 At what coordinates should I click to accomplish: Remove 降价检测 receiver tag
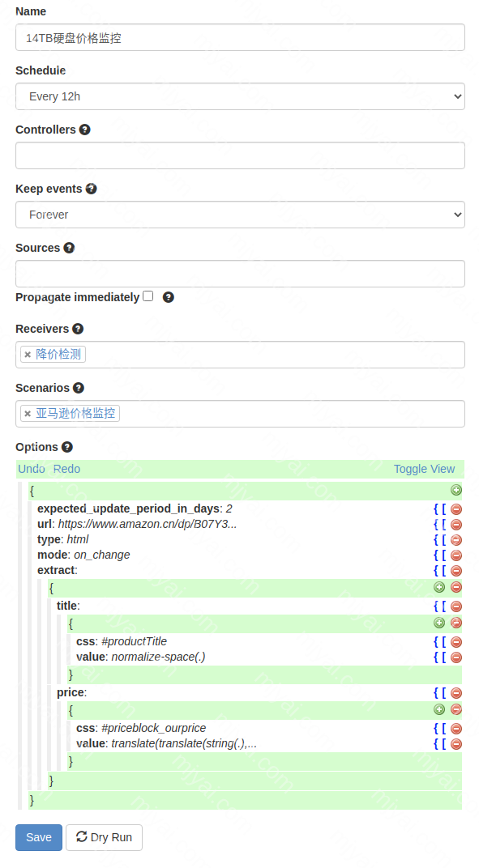pos(28,355)
